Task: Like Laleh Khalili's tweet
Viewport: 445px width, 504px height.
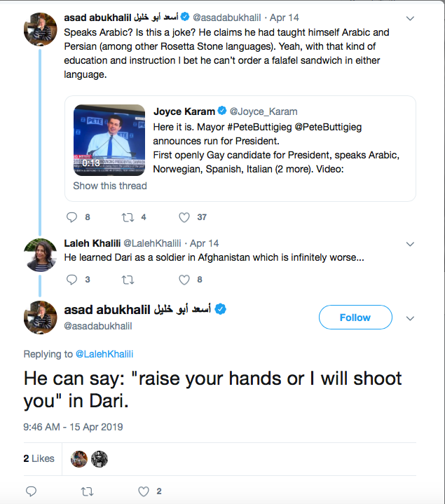Action: pyautogui.click(x=184, y=280)
